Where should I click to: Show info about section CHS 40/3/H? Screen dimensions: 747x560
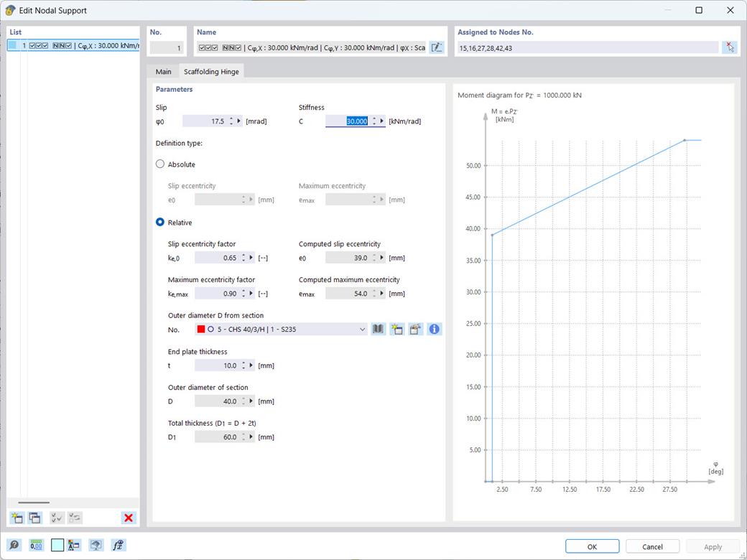433,329
